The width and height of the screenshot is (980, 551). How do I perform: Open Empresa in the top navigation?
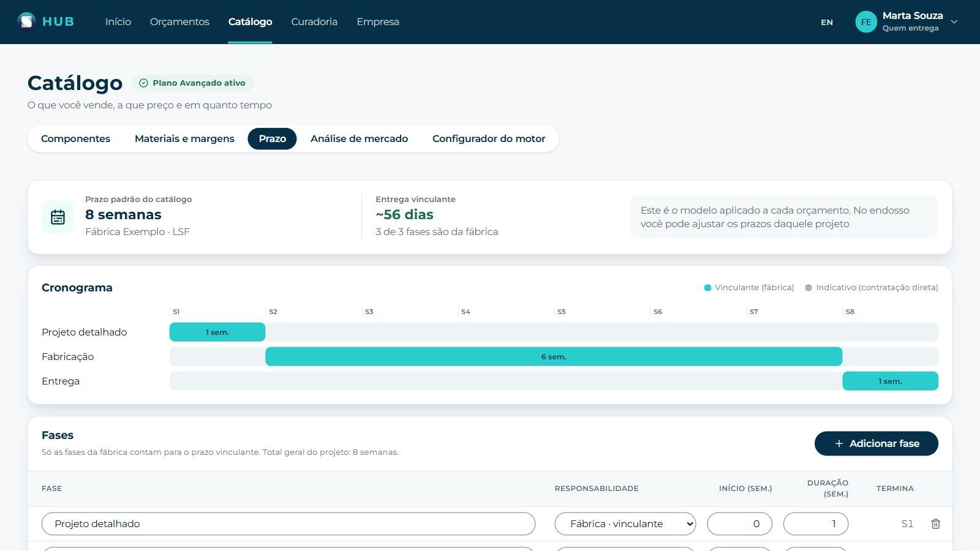pos(378,22)
